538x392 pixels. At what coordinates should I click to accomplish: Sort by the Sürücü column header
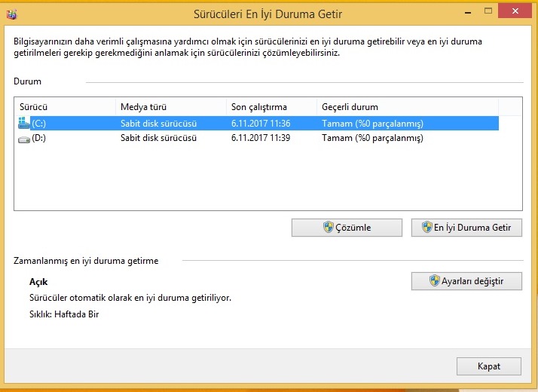[x=66, y=107]
